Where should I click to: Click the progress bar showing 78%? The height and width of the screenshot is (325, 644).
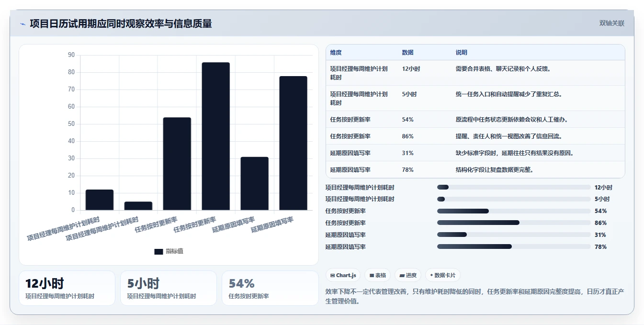(x=514, y=247)
